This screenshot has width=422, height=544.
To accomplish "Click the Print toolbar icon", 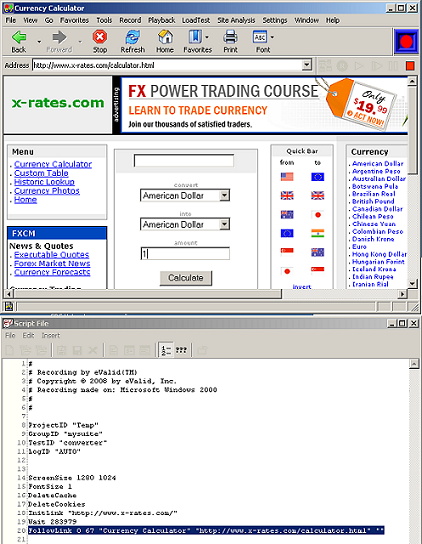I will [230, 37].
